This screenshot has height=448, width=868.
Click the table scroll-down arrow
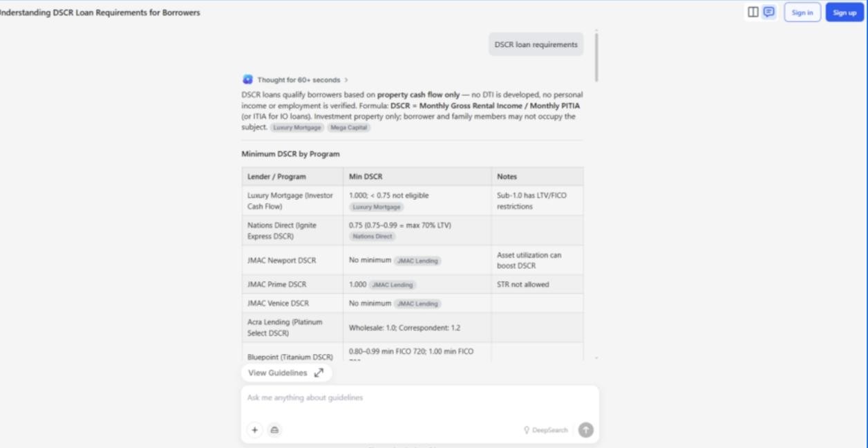[596, 358]
